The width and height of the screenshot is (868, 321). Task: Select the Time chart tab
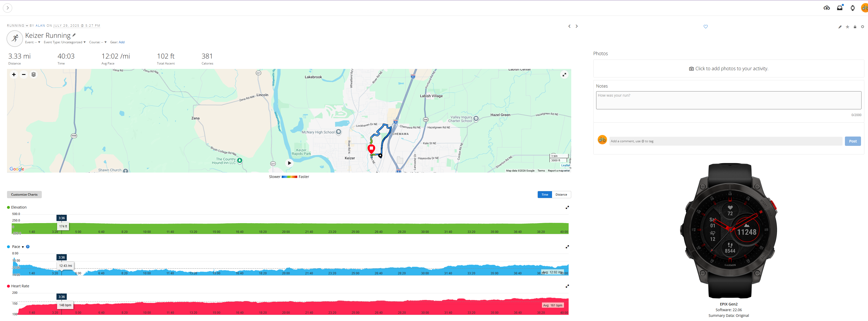point(545,195)
